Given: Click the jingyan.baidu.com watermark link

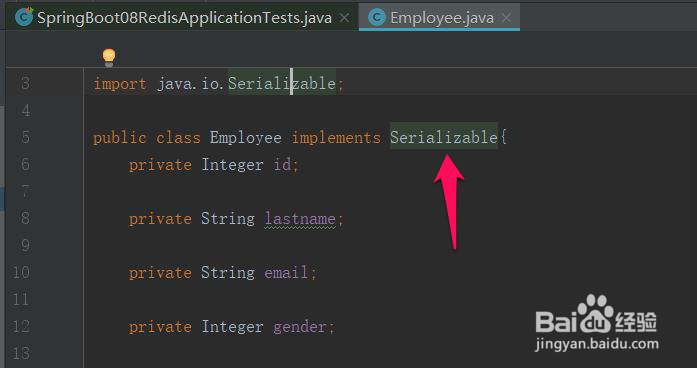Looking at the screenshot, I should pos(597,344).
